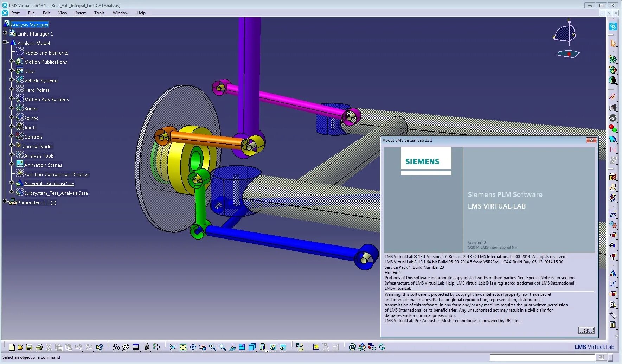
Task: Select Hard Points in the tree
Action: [x=37, y=90]
